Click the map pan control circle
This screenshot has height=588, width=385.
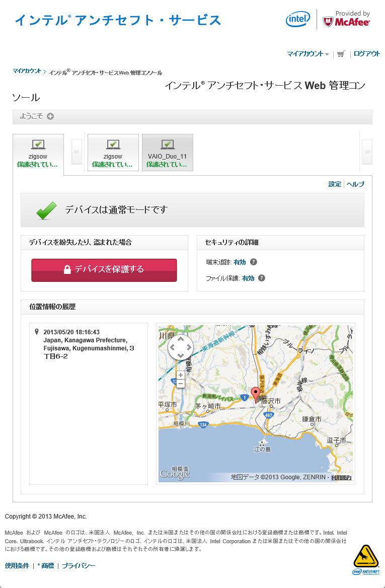click(180, 348)
